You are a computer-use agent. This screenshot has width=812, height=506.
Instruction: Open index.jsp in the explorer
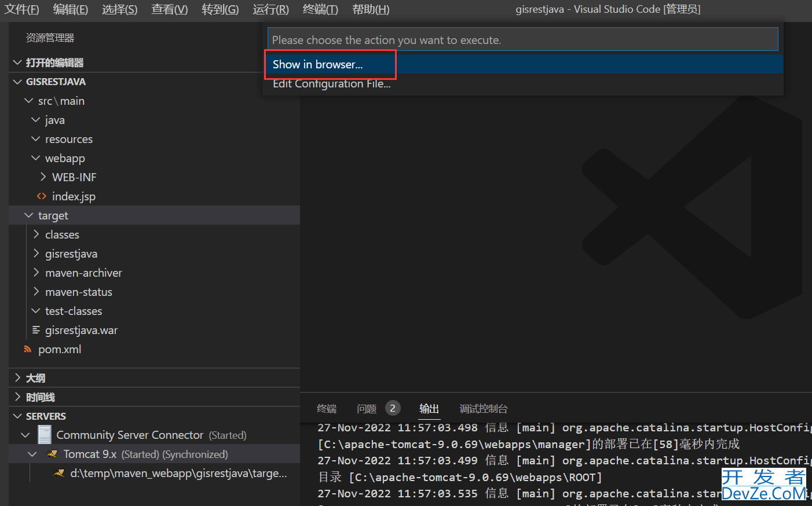click(74, 196)
